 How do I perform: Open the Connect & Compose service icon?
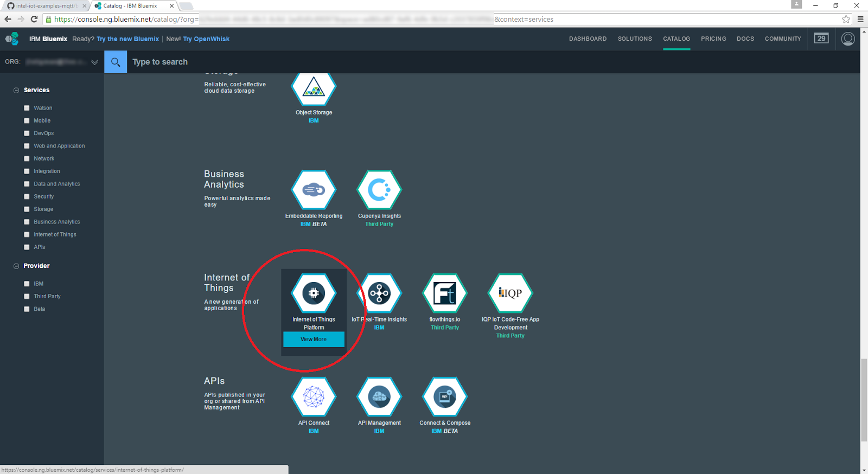pos(445,397)
